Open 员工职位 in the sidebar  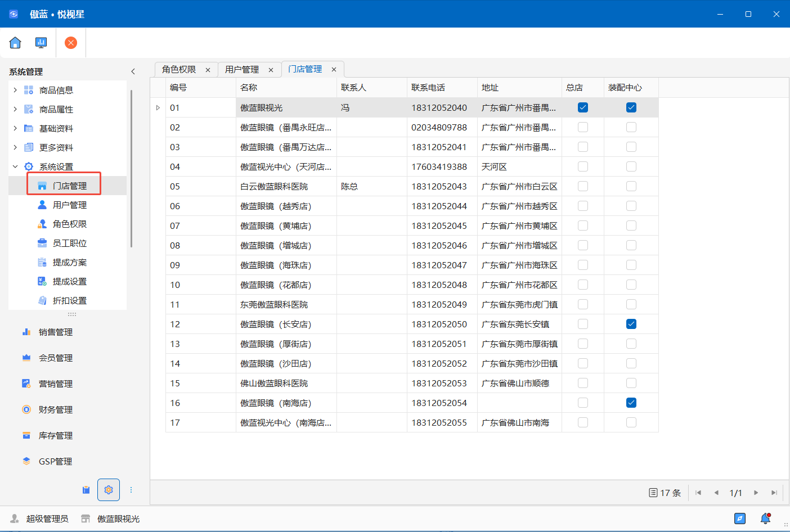click(x=70, y=243)
